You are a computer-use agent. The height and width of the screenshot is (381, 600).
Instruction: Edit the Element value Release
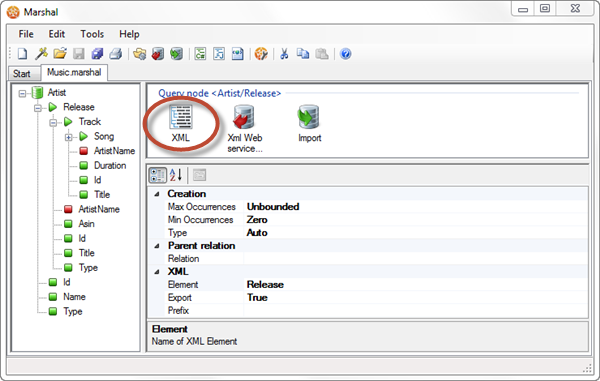coord(416,285)
